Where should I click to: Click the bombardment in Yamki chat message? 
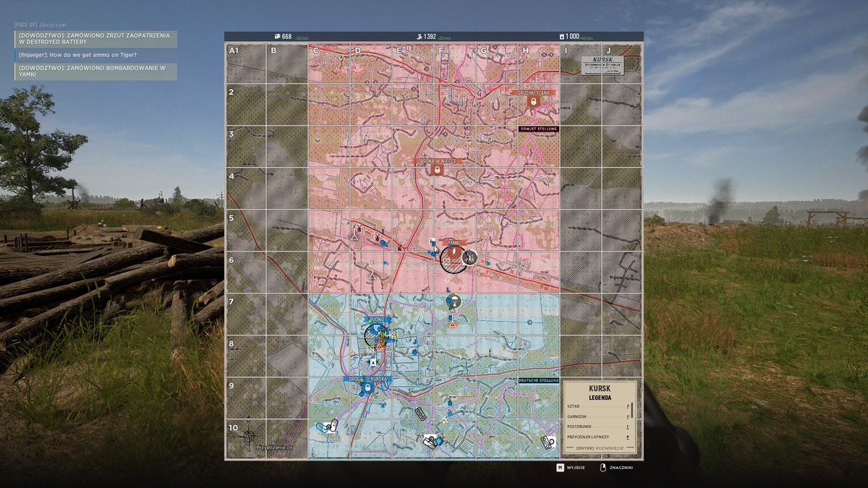[95, 72]
